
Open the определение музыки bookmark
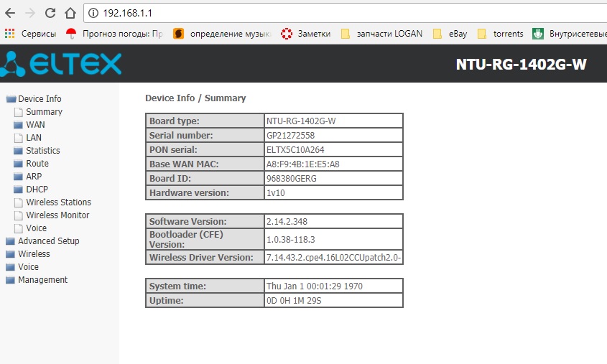(x=222, y=34)
